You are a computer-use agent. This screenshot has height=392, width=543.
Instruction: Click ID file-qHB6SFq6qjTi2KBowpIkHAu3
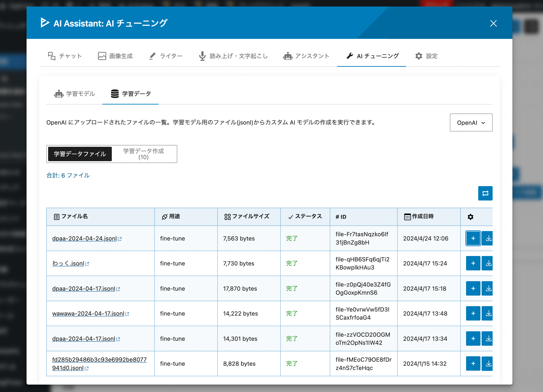pyautogui.click(x=362, y=263)
